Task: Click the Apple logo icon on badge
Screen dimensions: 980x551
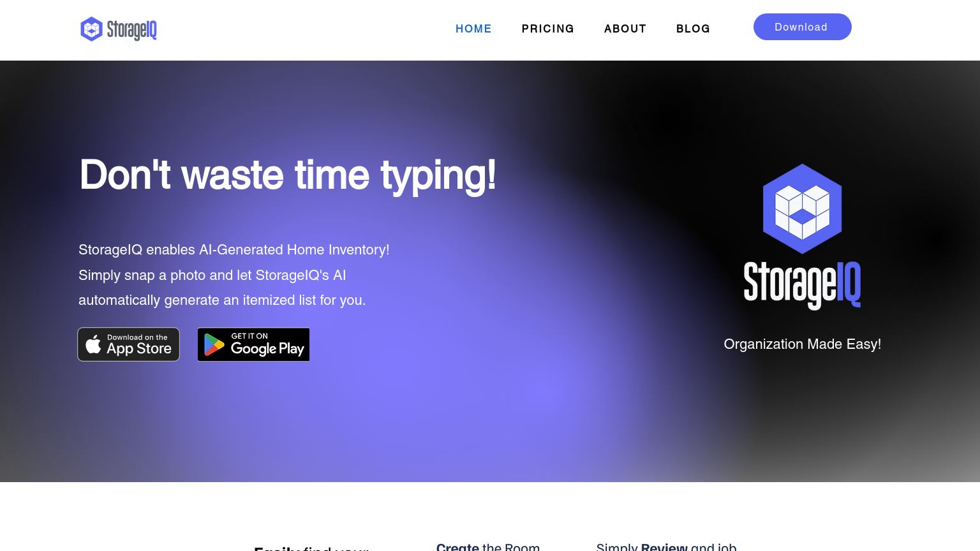Action: point(93,344)
